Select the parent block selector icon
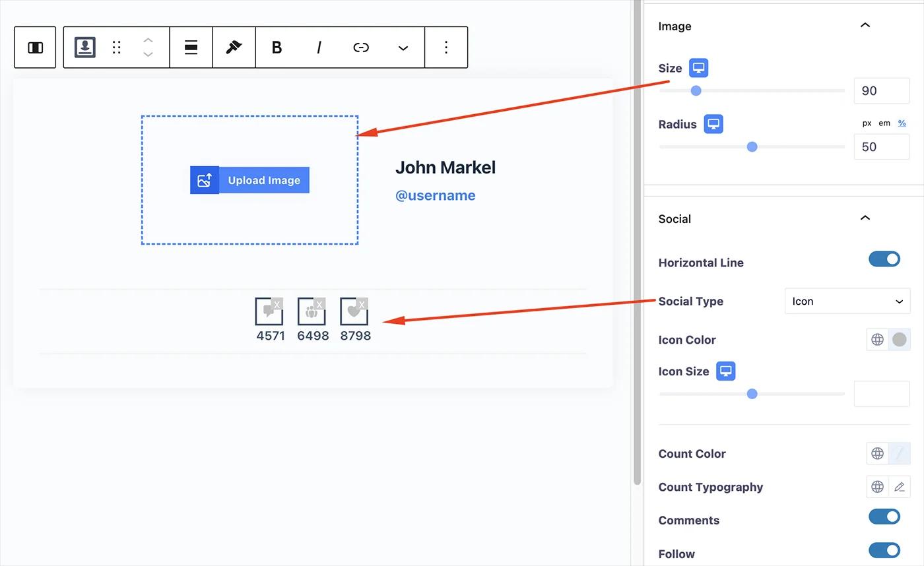Image resolution: width=924 pixels, height=566 pixels. [x=34, y=47]
